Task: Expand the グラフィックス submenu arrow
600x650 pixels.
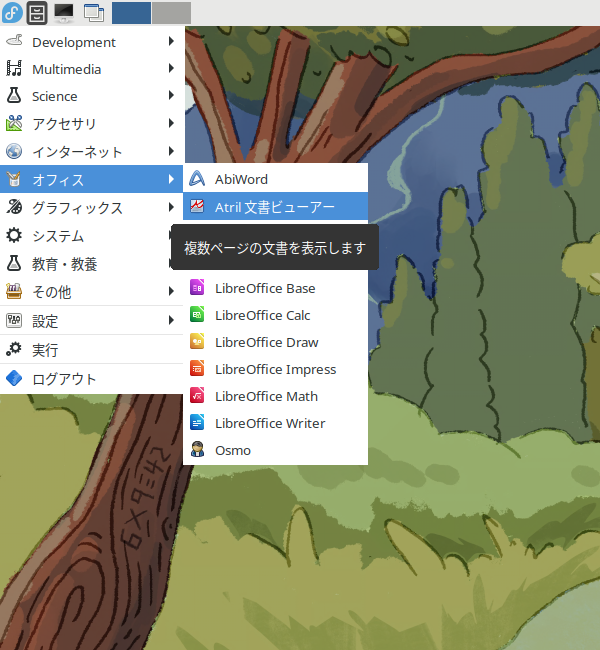Action: click(x=171, y=207)
